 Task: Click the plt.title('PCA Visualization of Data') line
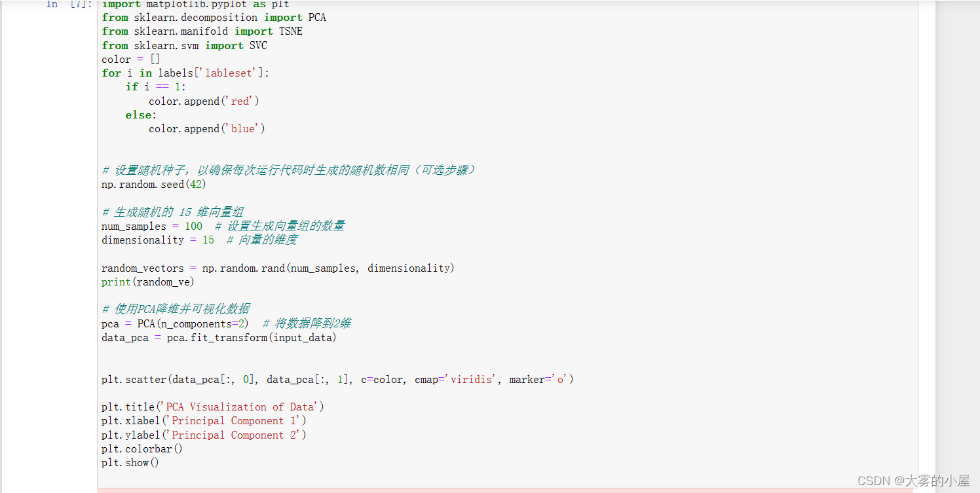tap(213, 407)
